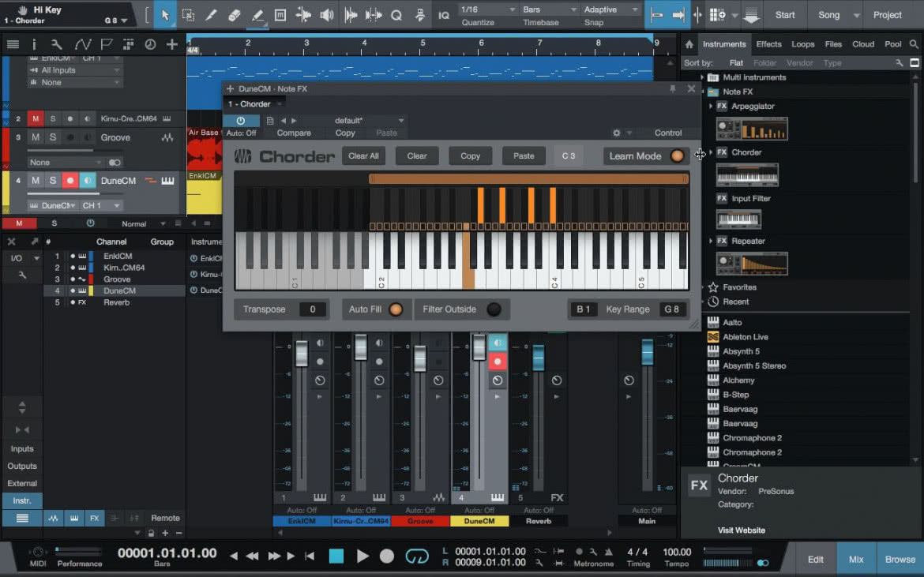This screenshot has width=924, height=577.
Task: Click the Compare button in plugin header
Action: 294,133
